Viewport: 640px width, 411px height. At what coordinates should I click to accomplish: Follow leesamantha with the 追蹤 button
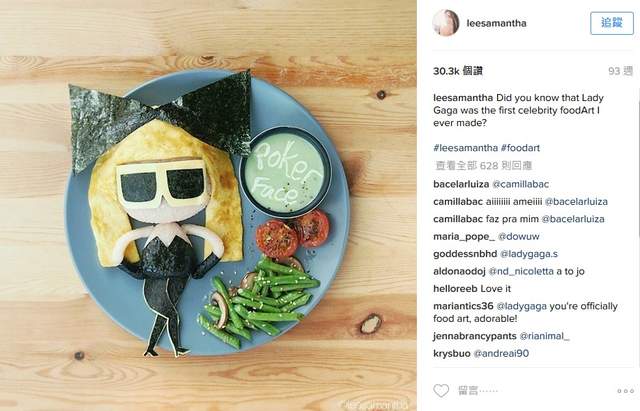click(612, 23)
